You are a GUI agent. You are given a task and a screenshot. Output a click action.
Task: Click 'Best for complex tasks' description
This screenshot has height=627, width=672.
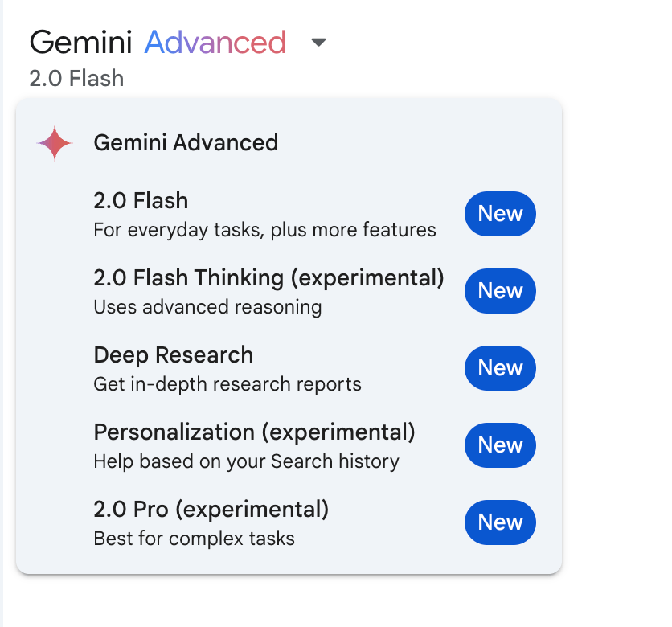pyautogui.click(x=194, y=539)
